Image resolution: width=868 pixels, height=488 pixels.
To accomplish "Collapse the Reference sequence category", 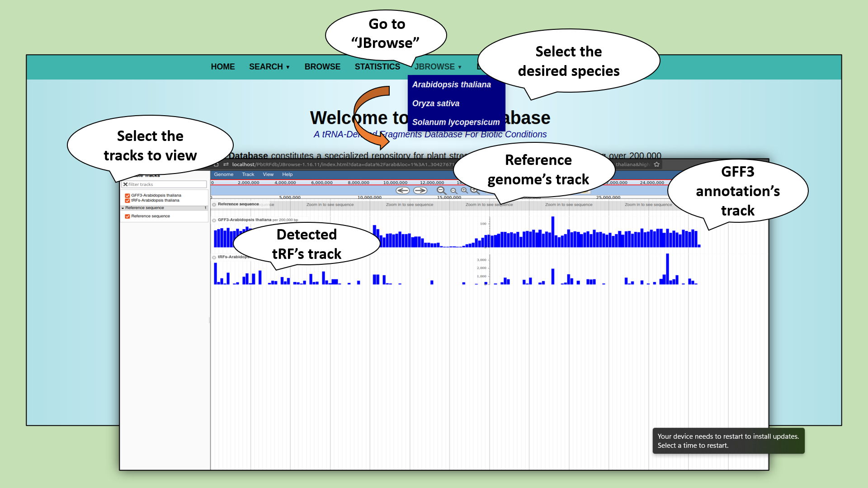I will [123, 208].
